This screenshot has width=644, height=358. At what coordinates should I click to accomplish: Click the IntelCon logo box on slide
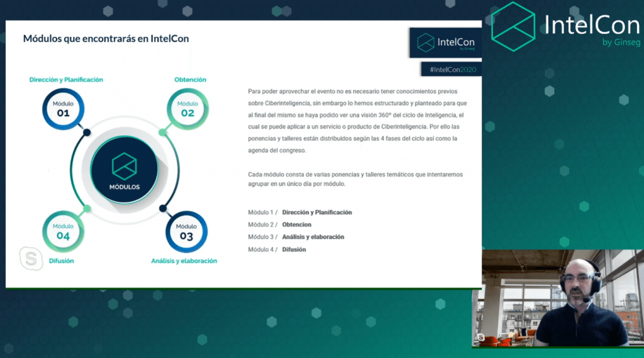click(446, 43)
